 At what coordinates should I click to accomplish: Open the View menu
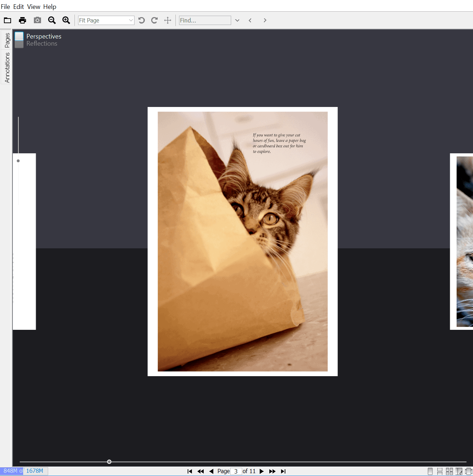click(34, 7)
